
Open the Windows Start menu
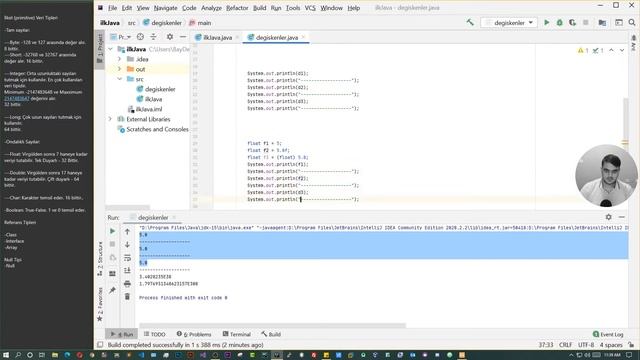click(5, 355)
